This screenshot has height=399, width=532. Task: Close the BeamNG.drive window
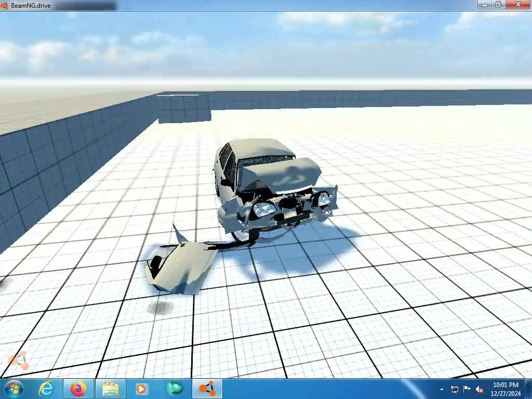pyautogui.click(x=518, y=5)
